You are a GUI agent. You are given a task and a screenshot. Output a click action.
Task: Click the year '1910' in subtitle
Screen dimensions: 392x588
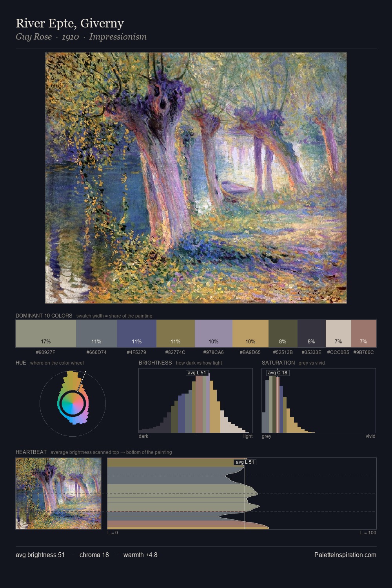(71, 37)
